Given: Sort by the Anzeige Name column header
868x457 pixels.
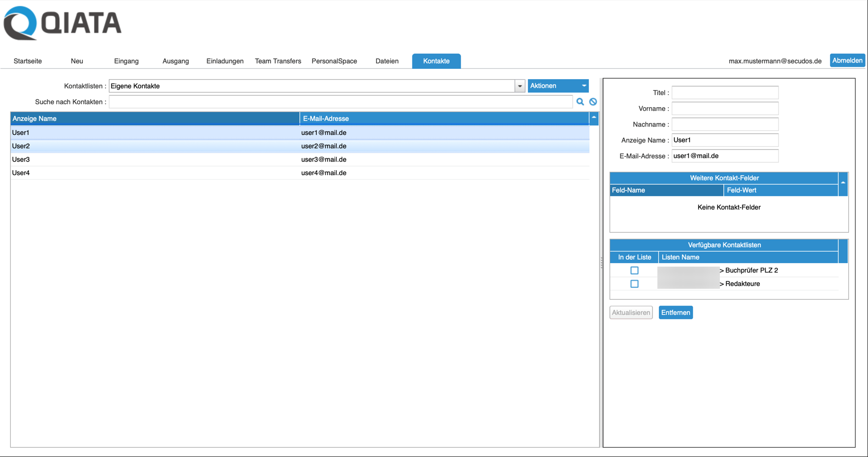Looking at the screenshot, I should coord(155,119).
